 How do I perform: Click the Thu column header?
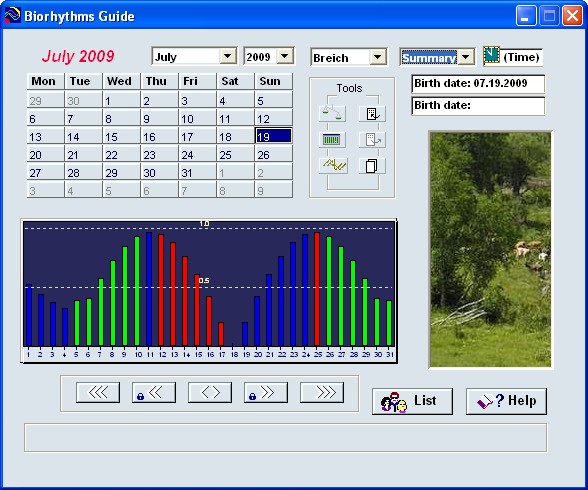[x=159, y=81]
